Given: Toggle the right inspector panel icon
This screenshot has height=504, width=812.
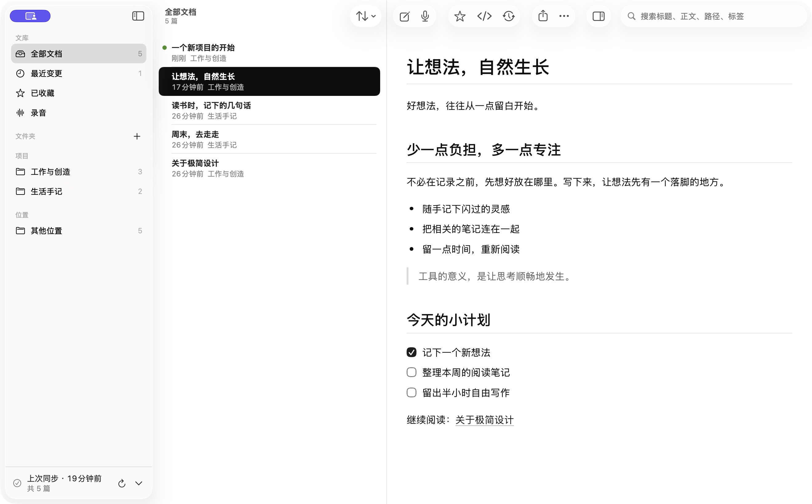Looking at the screenshot, I should [599, 16].
